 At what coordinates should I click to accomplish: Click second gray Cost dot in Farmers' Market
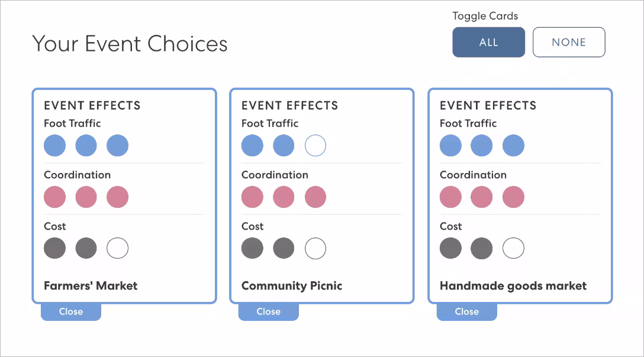click(86, 249)
